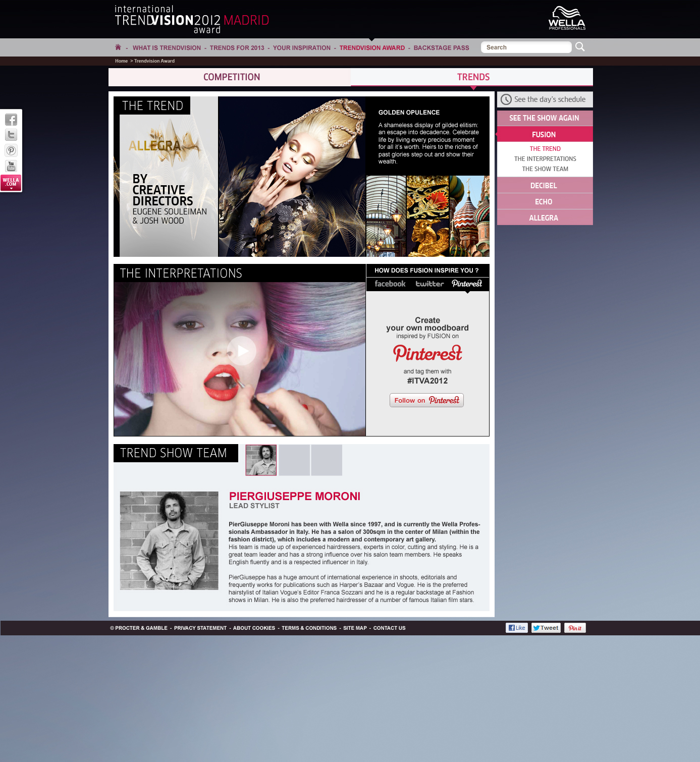Open Trendvision Award menu item

[372, 48]
